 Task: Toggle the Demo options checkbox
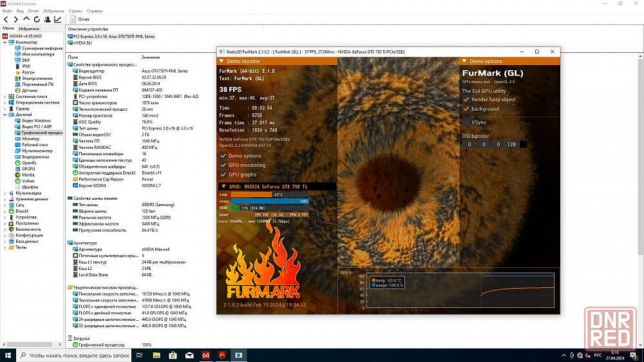[223, 156]
